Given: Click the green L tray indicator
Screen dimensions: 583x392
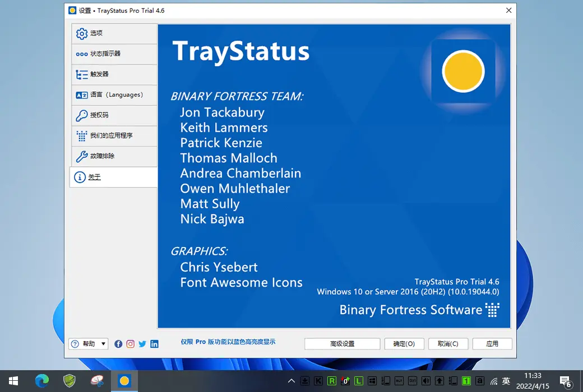Looking at the screenshot, I should (359, 381).
